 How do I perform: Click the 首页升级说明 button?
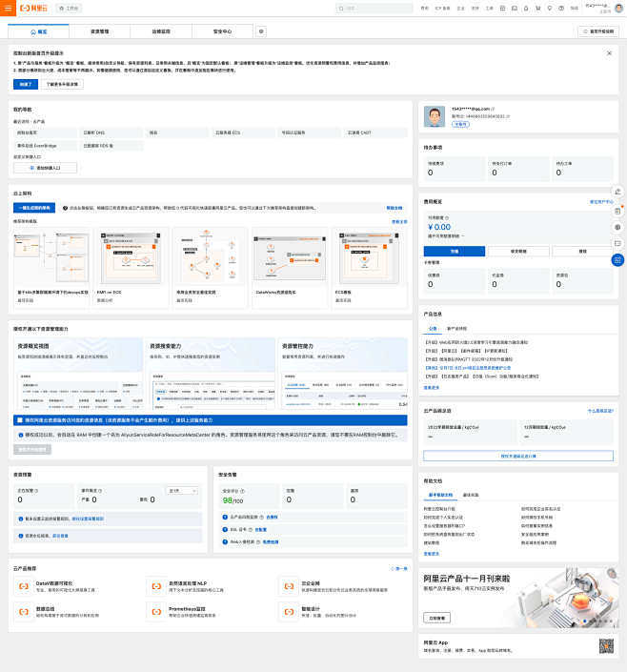(x=598, y=31)
